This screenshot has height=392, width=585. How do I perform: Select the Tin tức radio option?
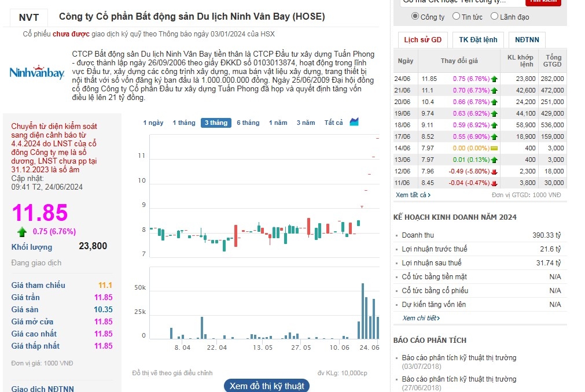click(x=456, y=16)
